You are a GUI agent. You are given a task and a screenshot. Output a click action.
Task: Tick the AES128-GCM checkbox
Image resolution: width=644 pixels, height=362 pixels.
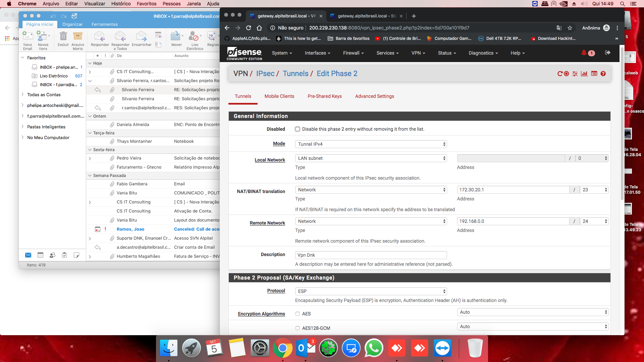coord(298,328)
